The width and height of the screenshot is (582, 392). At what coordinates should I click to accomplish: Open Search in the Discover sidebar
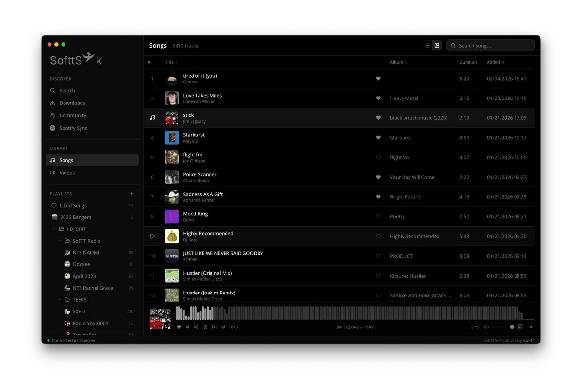[x=92, y=91]
